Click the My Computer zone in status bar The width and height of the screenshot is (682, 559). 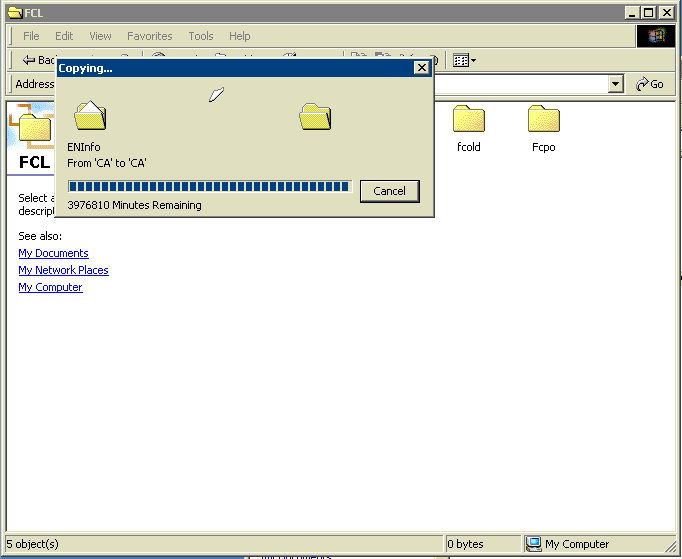[x=576, y=544]
